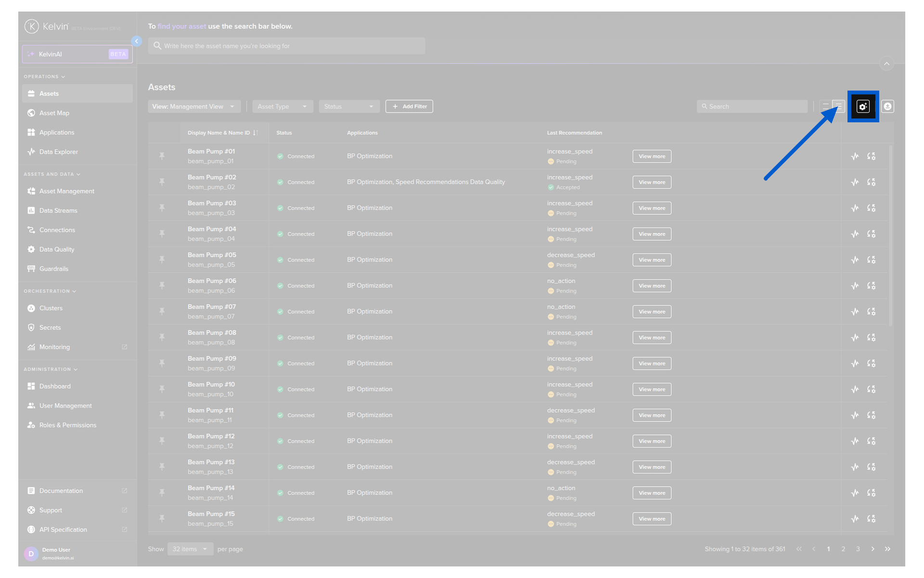Click the highlighted gear settings icon
This screenshot has width=924, height=578.
point(862,106)
